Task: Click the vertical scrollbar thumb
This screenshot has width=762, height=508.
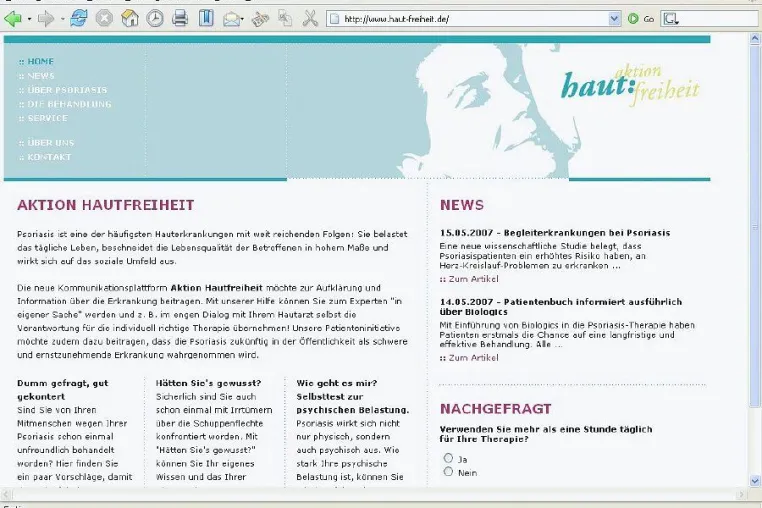Action: 755,226
